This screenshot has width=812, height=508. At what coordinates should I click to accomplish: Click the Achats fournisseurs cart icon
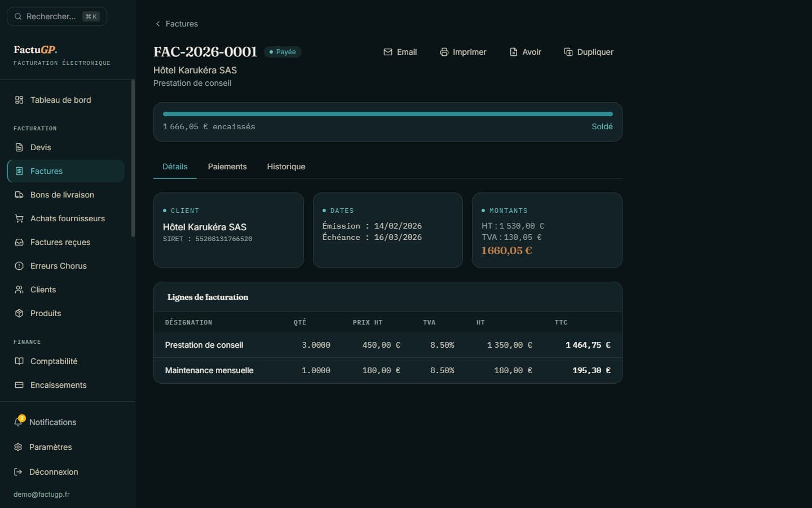point(19,218)
